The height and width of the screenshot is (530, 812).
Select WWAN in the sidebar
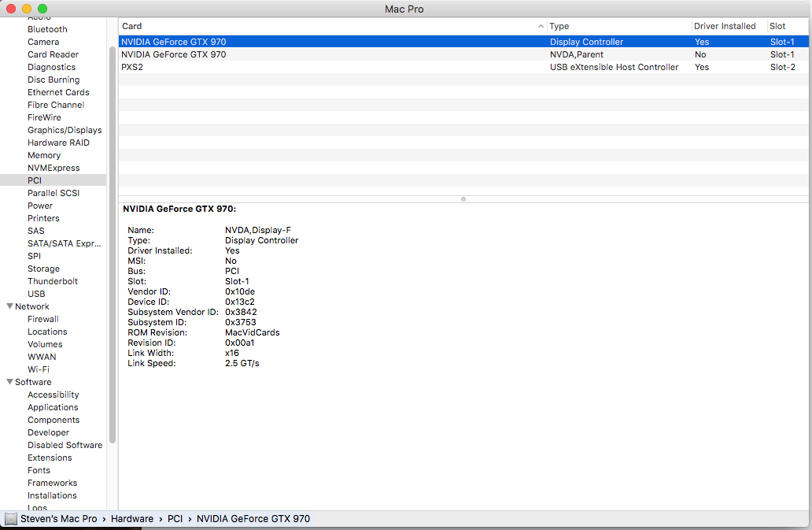[42, 357]
